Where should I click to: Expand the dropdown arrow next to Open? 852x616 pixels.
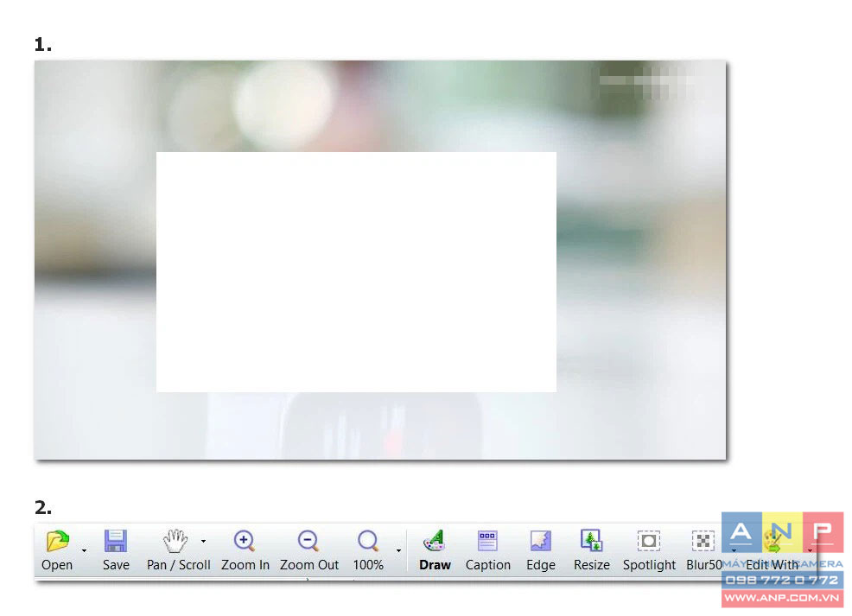coord(84,551)
